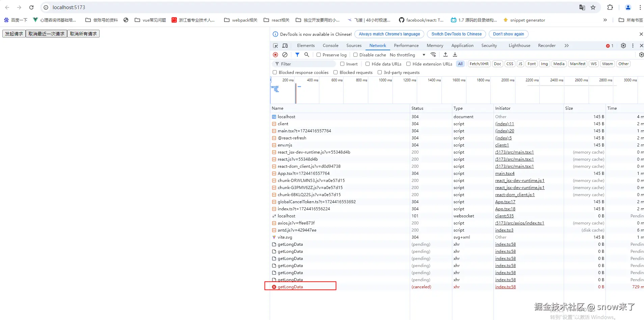This screenshot has width=644, height=320.
Task: Import HAR file with upload arrow
Action: (x=446, y=55)
